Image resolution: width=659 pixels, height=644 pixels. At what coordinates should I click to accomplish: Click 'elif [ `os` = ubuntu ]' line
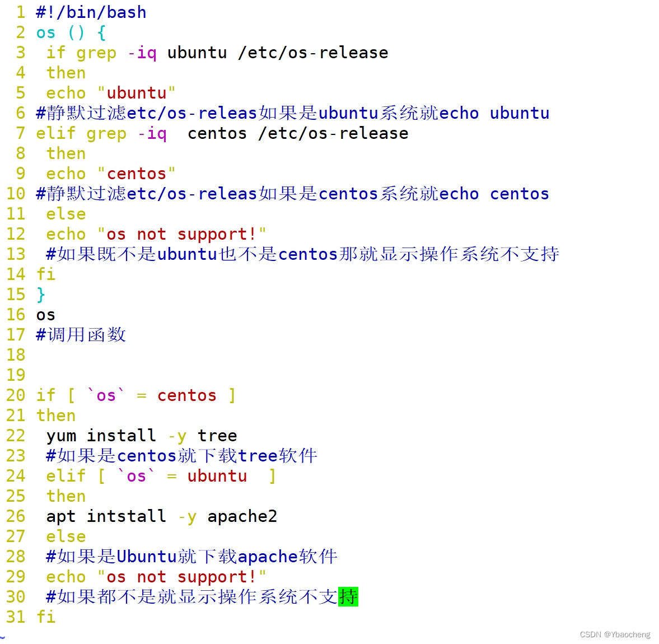[x=161, y=476]
